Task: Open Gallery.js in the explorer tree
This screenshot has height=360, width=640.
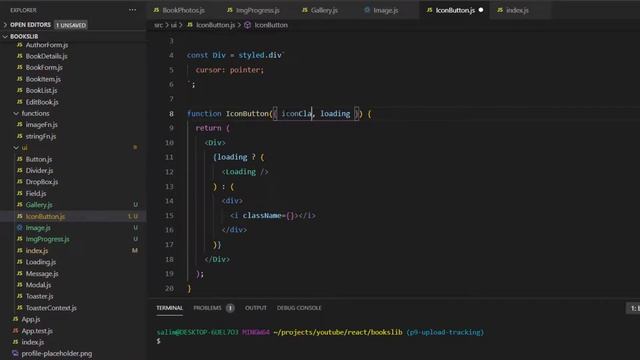Action: (39, 205)
